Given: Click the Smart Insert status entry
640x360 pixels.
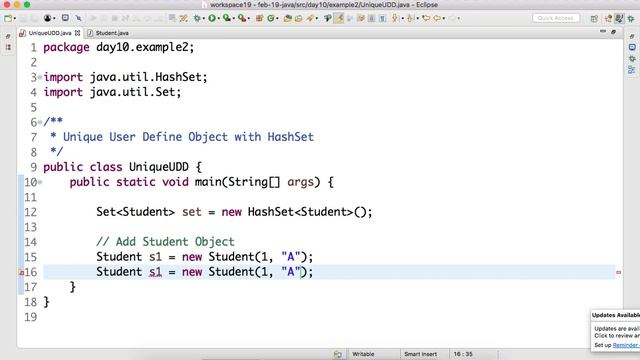Looking at the screenshot, I should pyautogui.click(x=420, y=354).
